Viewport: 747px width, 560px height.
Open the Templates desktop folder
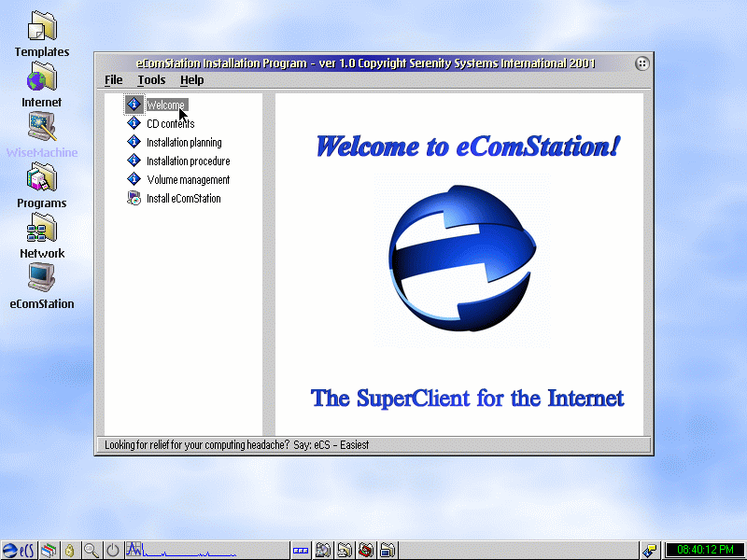click(42, 34)
